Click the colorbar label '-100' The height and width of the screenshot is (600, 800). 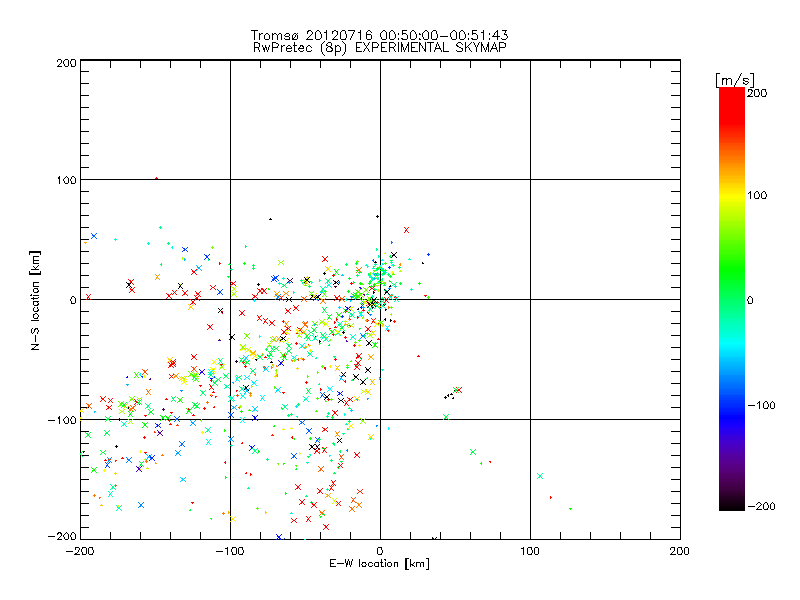pyautogui.click(x=761, y=405)
